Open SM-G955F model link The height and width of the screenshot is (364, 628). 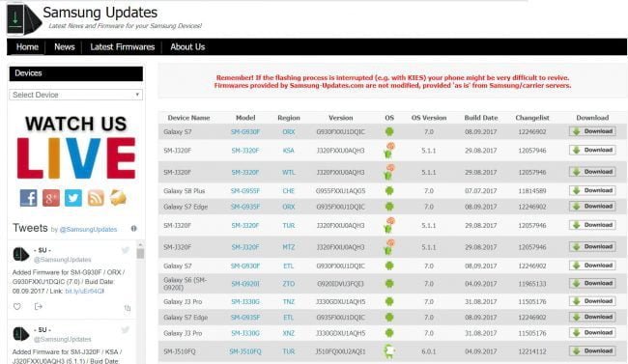[x=245, y=191]
